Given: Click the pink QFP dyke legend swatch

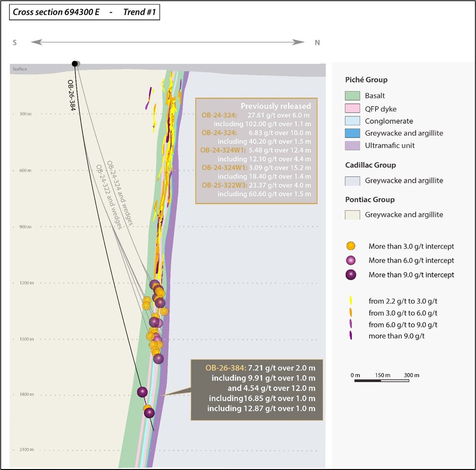Looking at the screenshot, I should pos(352,109).
